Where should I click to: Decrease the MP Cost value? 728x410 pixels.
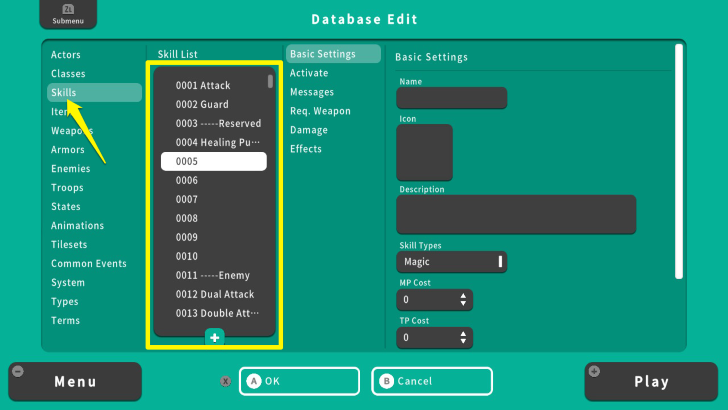[463, 304]
